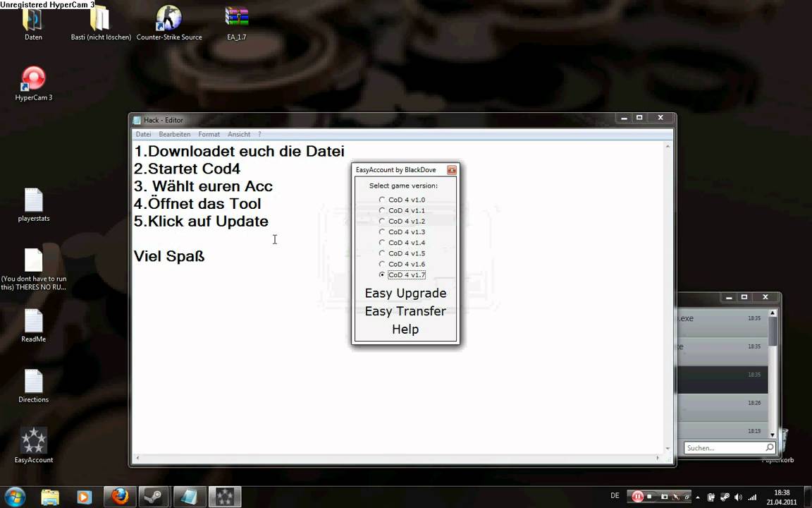The height and width of the screenshot is (508, 812).
Task: Show hidden tray icons arrow
Action: (698, 497)
